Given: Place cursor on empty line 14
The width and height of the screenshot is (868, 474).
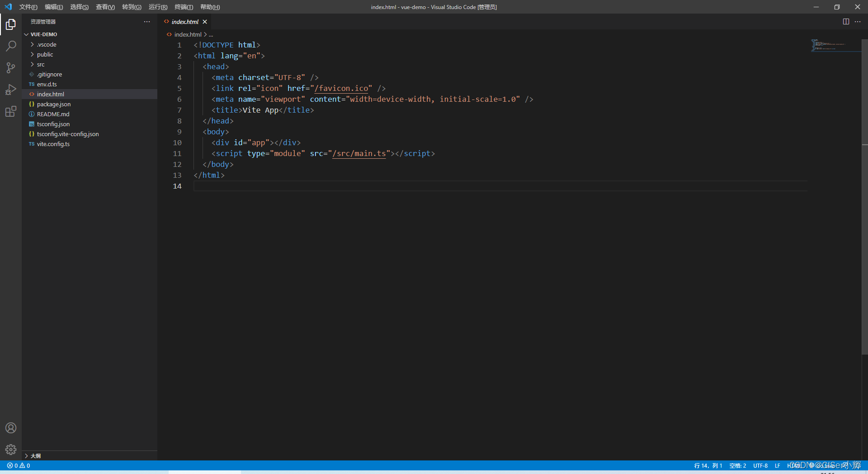Looking at the screenshot, I should pos(500,186).
